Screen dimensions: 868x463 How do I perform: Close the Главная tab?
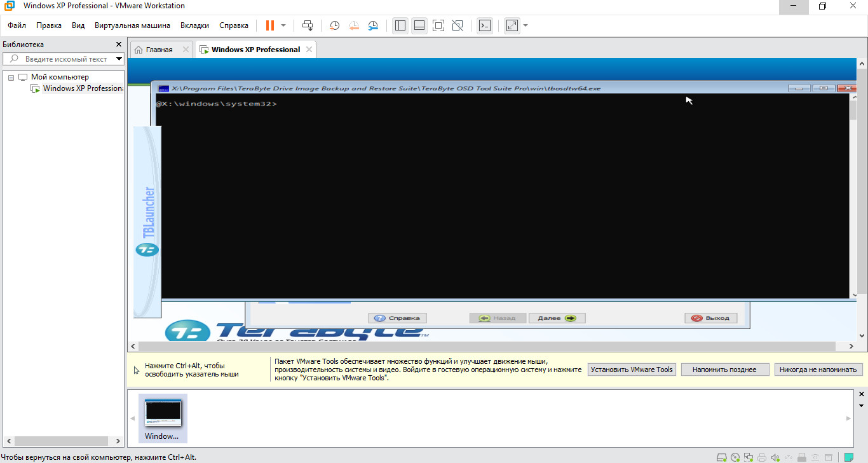(186, 50)
